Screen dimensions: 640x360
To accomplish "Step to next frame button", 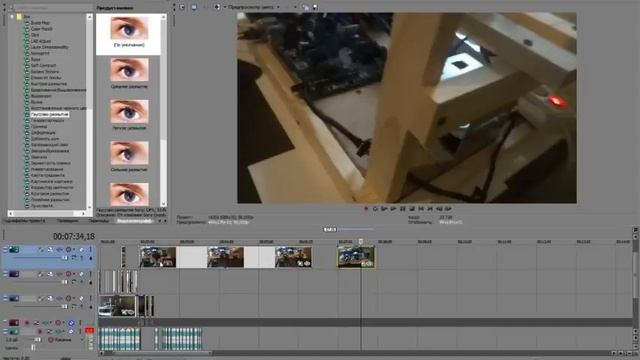I will pyautogui.click(x=448, y=209).
